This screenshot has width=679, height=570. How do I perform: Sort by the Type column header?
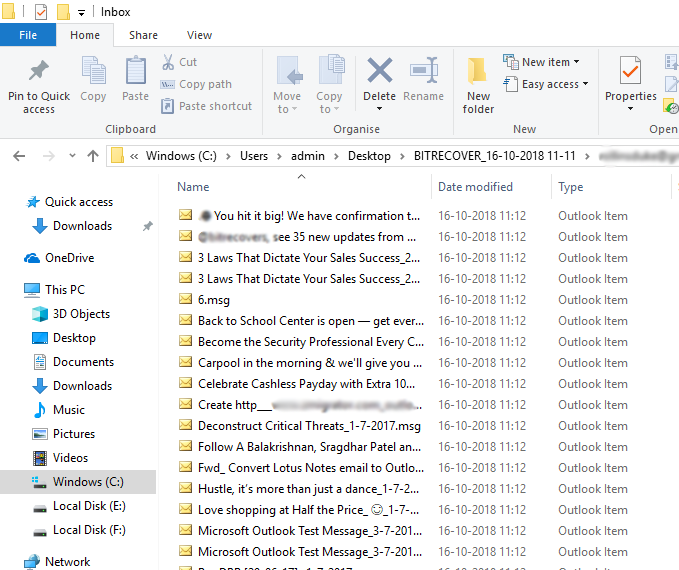coord(570,187)
